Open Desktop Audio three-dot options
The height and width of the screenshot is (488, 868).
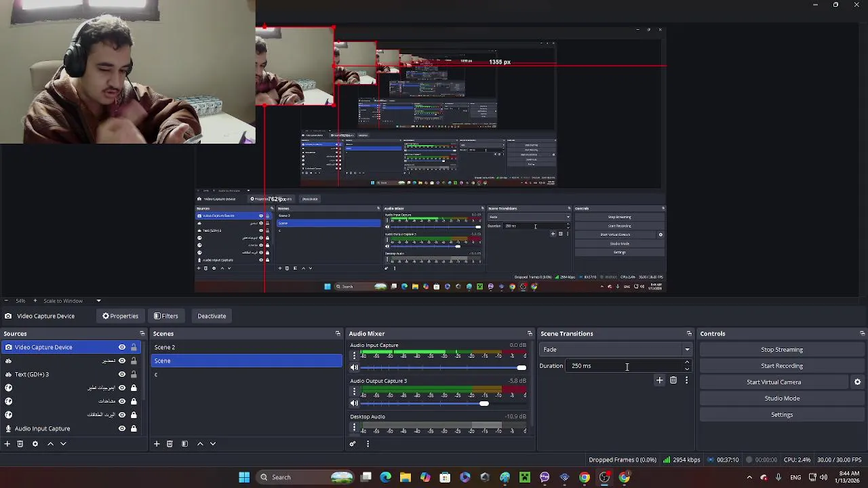(354, 427)
